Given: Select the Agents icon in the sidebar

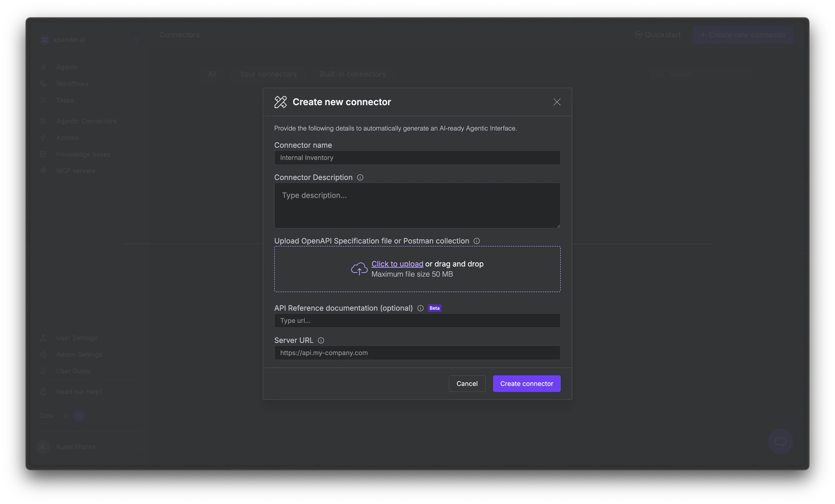Looking at the screenshot, I should coord(43,67).
